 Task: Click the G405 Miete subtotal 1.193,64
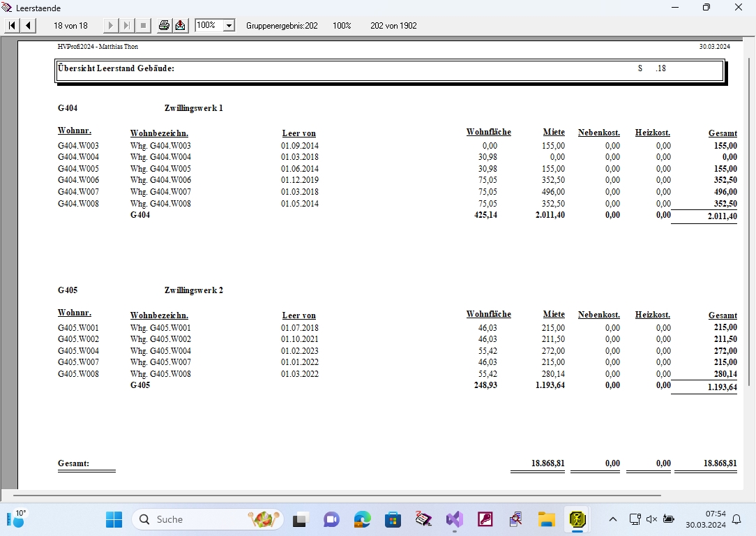tap(550, 385)
